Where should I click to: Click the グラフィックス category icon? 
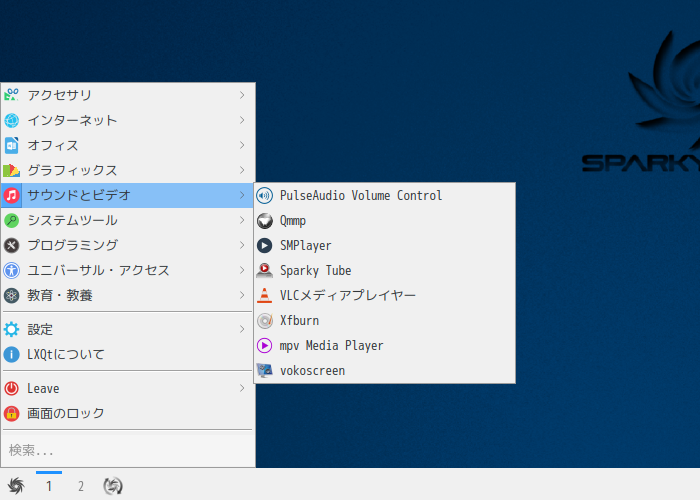click(x=12, y=170)
